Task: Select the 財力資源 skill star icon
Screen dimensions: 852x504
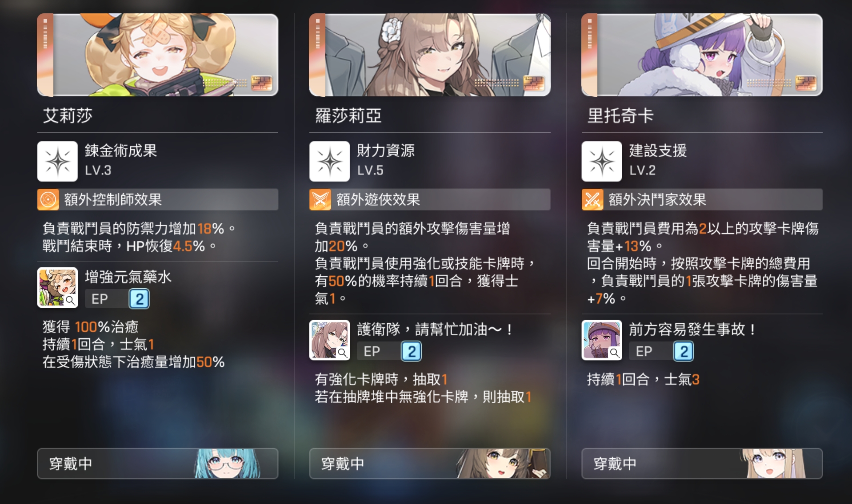Action: 329,161
